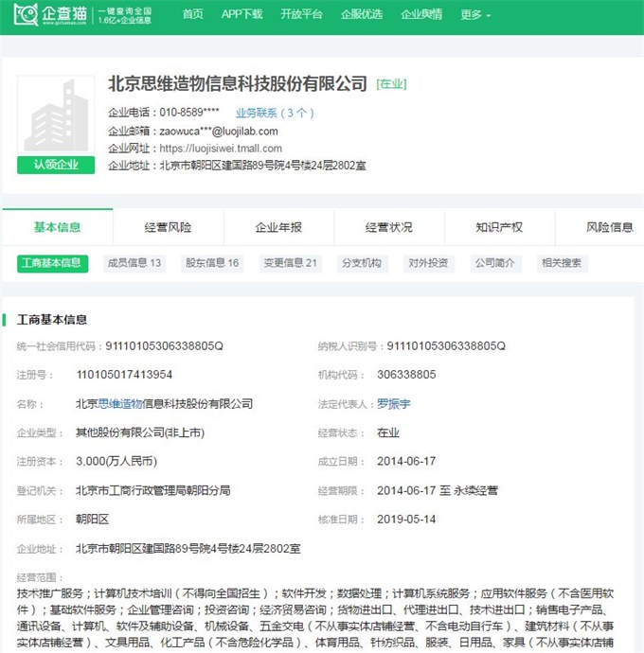Go to 开放平台 navigation link
The image size is (644, 653).
301,14
